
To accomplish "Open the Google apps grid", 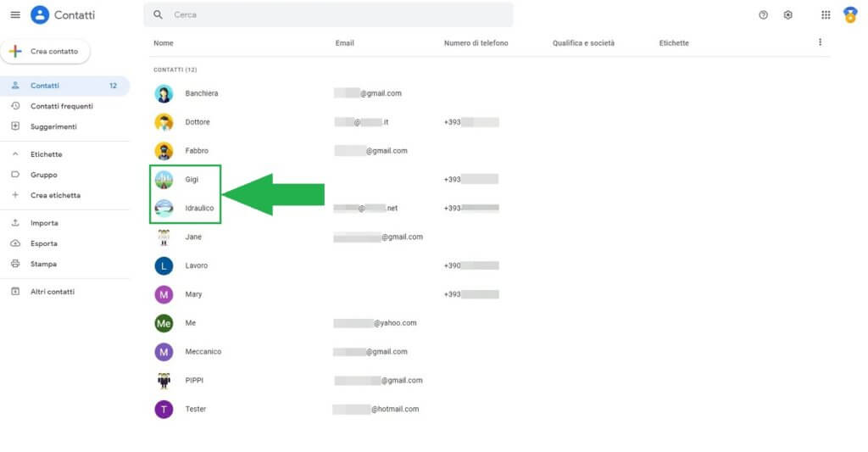I will pyautogui.click(x=826, y=15).
